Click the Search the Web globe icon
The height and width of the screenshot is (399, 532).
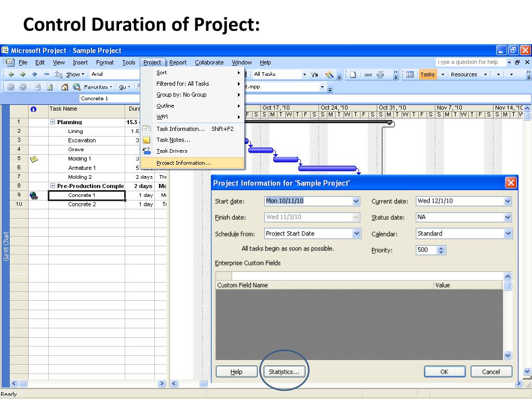(x=77, y=87)
